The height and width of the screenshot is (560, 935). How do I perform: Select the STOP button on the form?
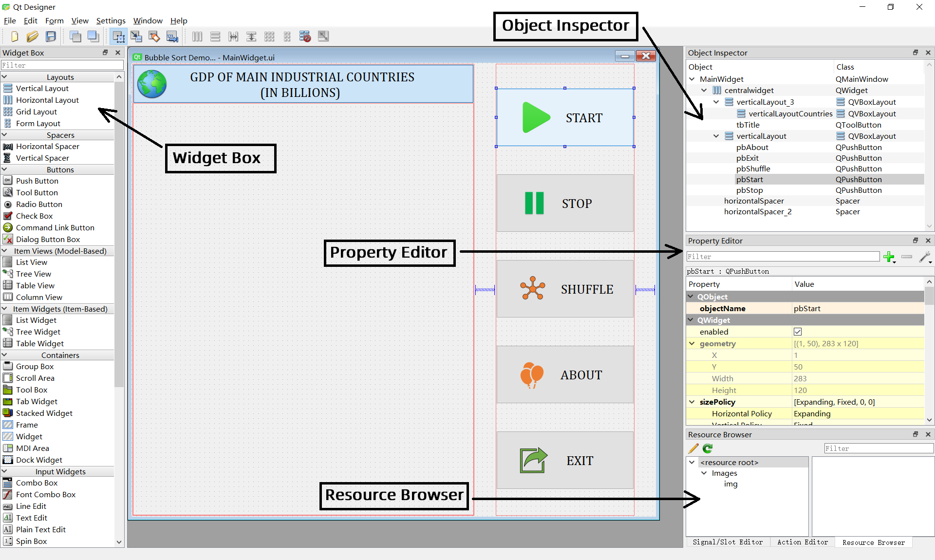click(565, 203)
